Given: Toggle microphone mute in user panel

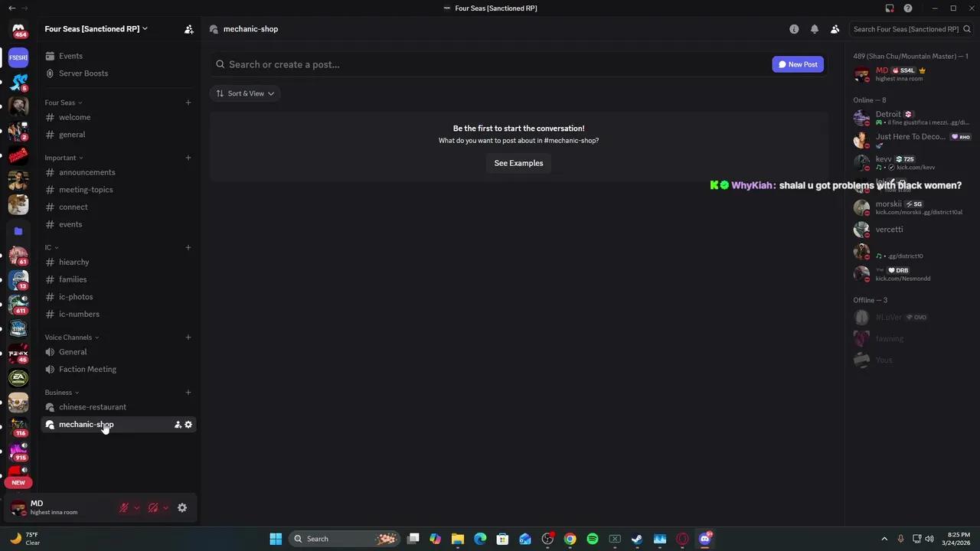Looking at the screenshot, I should coord(124,508).
